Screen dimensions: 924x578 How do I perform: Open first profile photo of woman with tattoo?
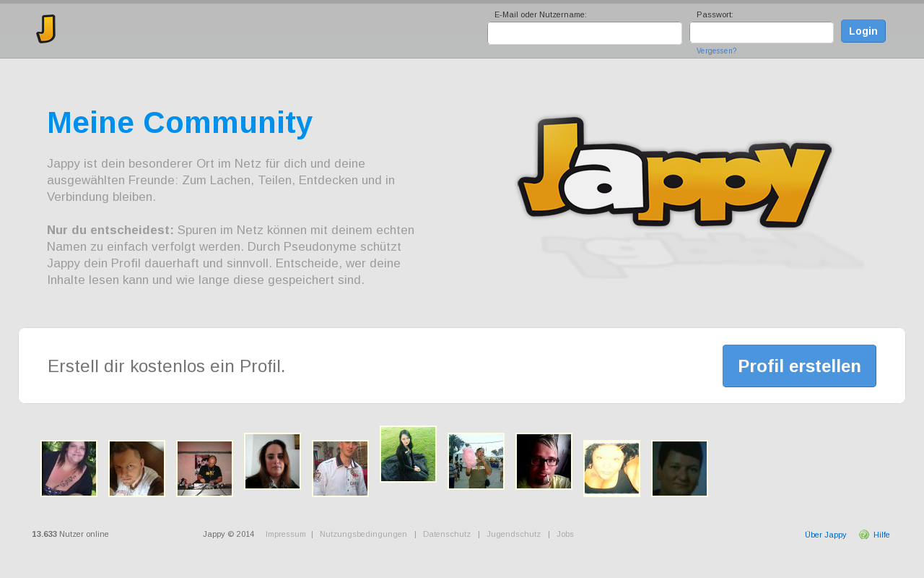(x=69, y=469)
